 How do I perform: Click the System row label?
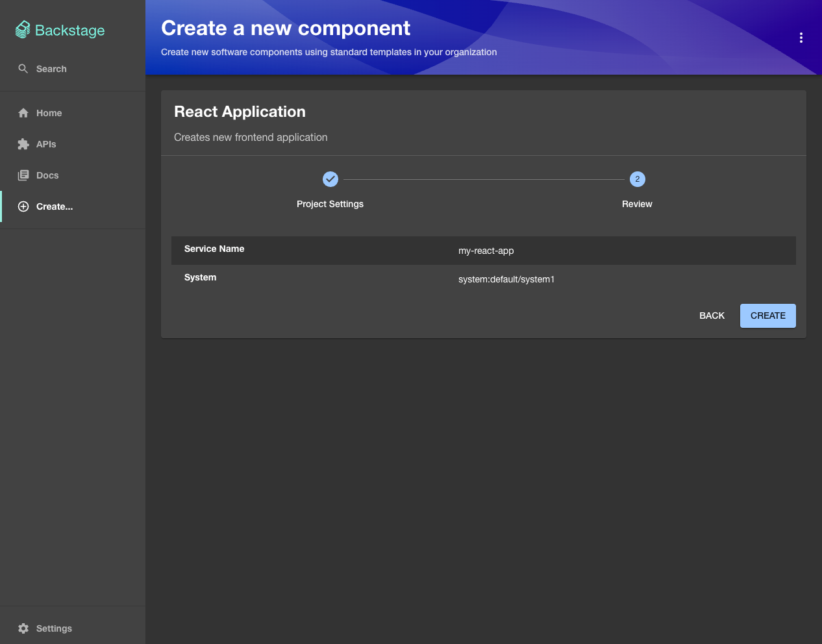[x=200, y=277]
